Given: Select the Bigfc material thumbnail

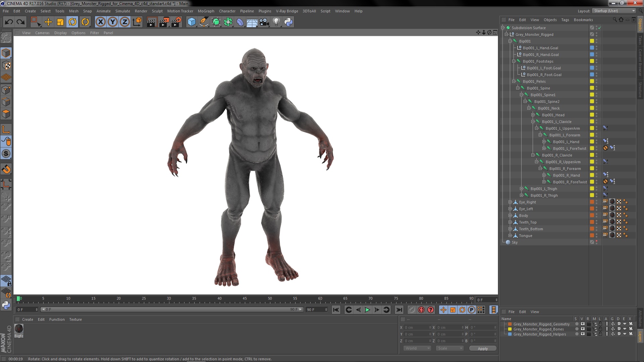Looking at the screenshot, I should click(19, 328).
